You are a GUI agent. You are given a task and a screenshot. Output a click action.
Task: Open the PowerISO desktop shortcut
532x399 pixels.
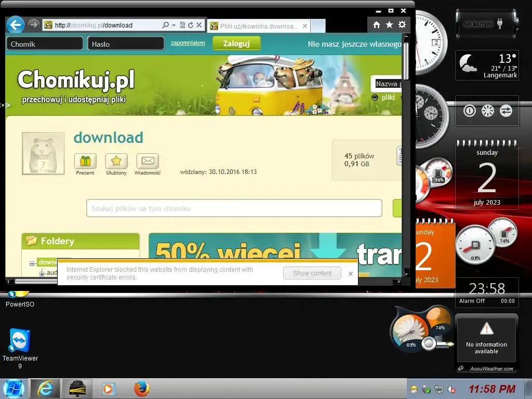pyautogui.click(x=20, y=299)
